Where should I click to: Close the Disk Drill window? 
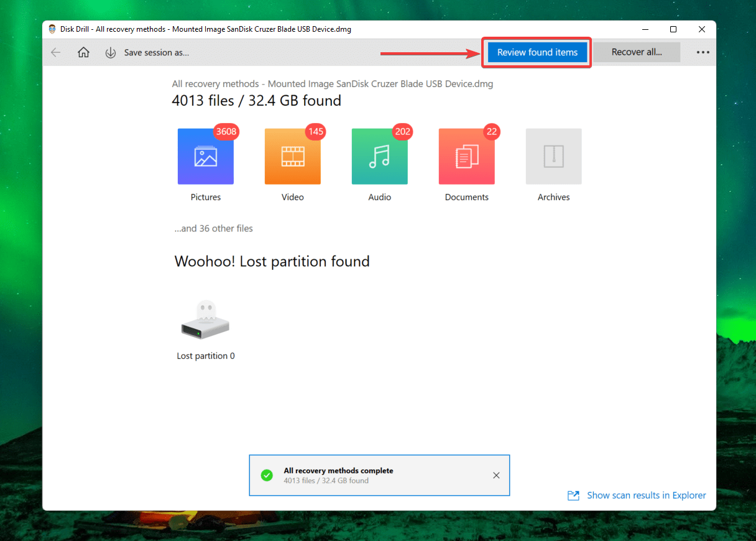702,29
